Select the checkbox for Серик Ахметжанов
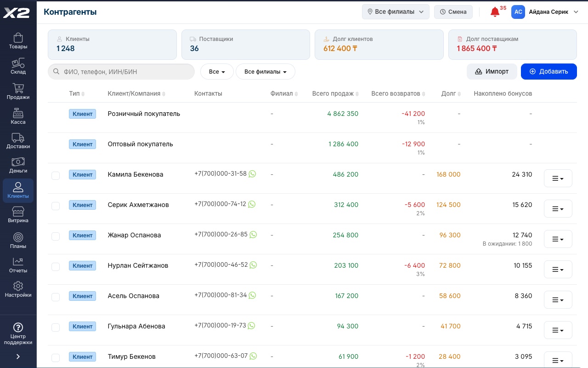 coord(56,206)
